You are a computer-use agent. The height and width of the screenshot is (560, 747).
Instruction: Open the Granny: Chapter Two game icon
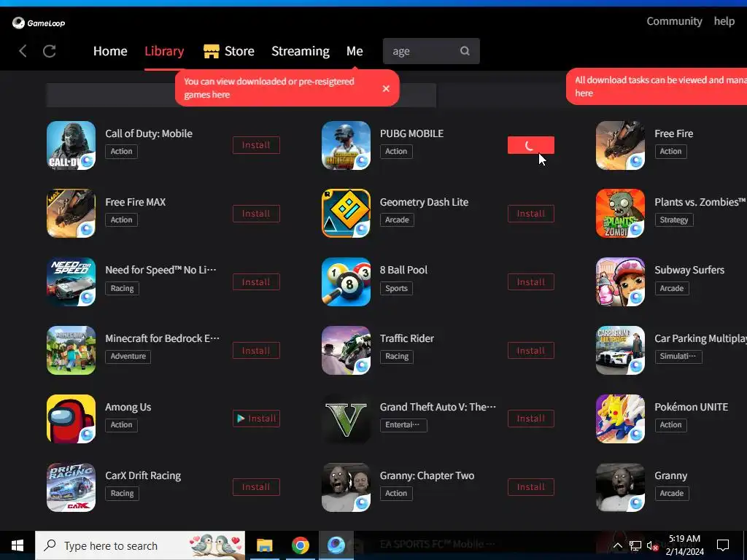346,487
